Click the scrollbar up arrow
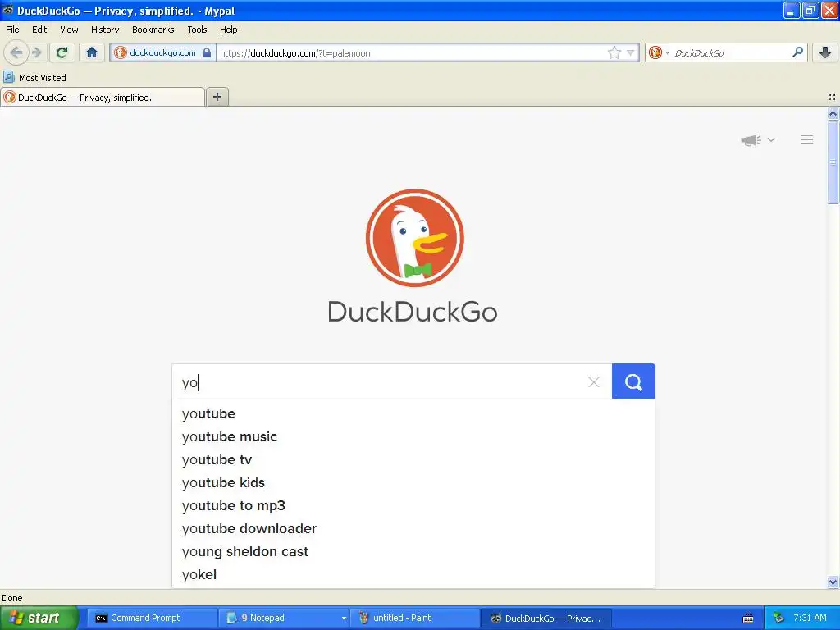 pos(833,113)
